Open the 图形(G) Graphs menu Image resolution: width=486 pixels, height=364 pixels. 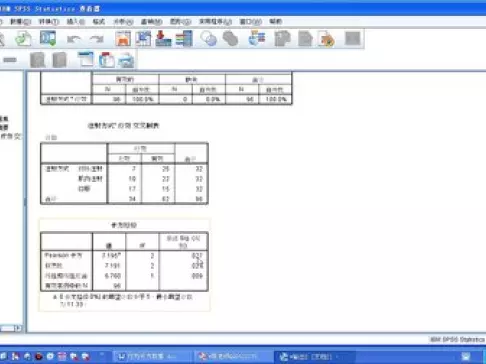pyautogui.click(x=180, y=22)
